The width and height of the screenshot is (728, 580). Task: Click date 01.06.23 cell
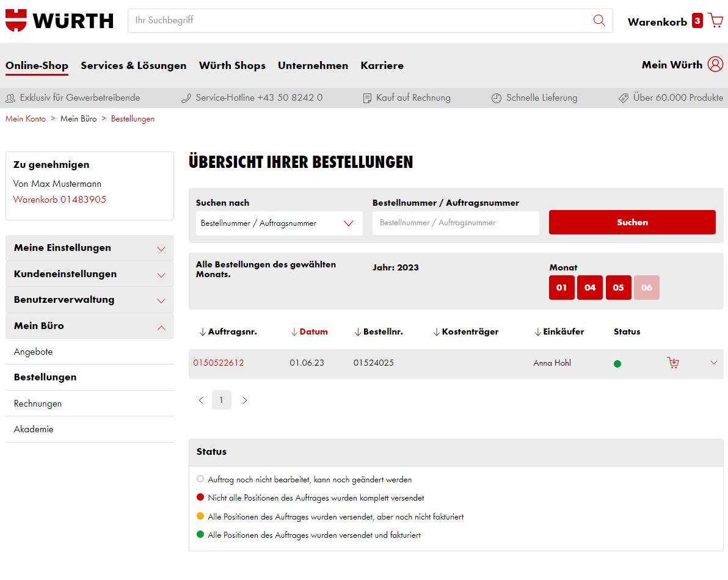[x=307, y=363]
